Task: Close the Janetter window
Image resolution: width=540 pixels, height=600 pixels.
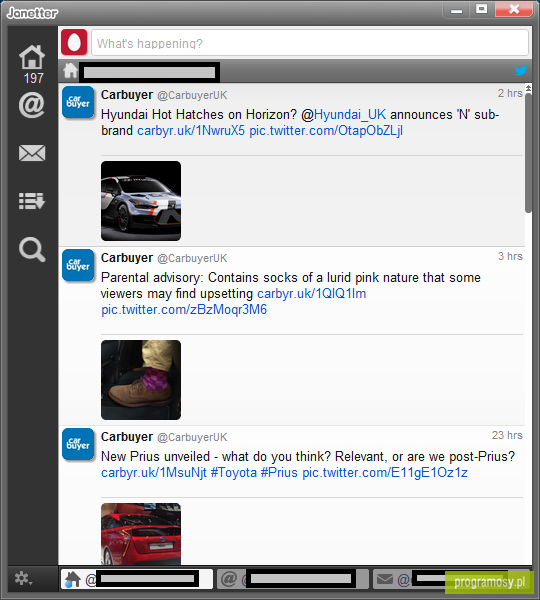Action: click(514, 9)
